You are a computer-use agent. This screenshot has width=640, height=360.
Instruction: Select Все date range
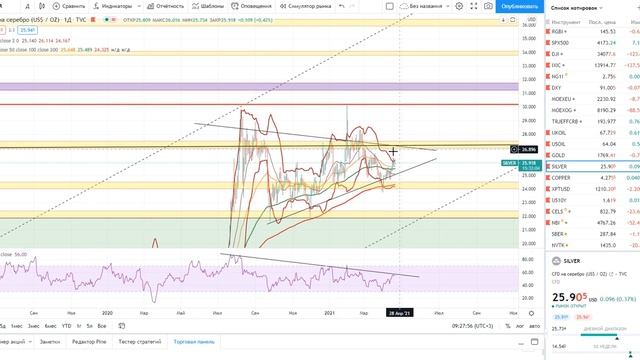(x=102, y=326)
